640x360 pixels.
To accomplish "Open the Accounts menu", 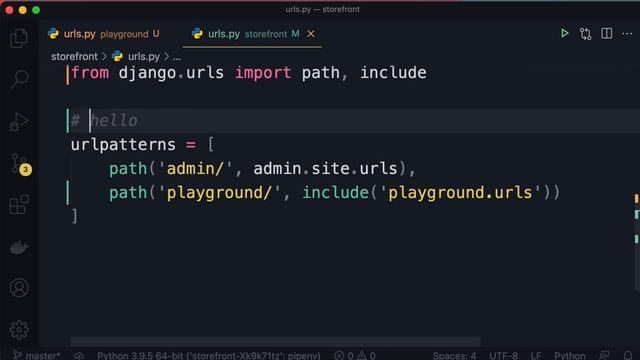I will tap(19, 288).
